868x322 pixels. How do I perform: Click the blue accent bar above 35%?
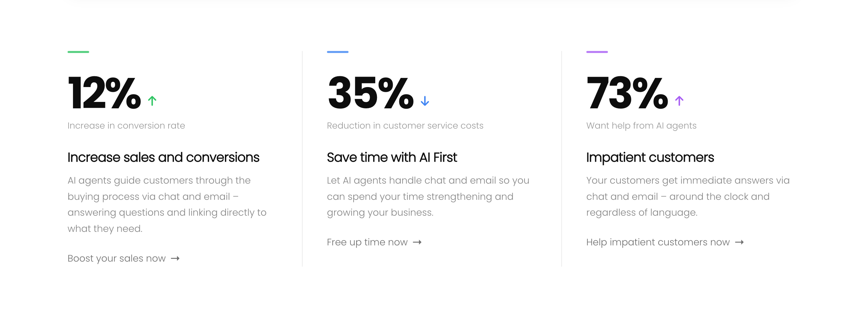pyautogui.click(x=337, y=52)
